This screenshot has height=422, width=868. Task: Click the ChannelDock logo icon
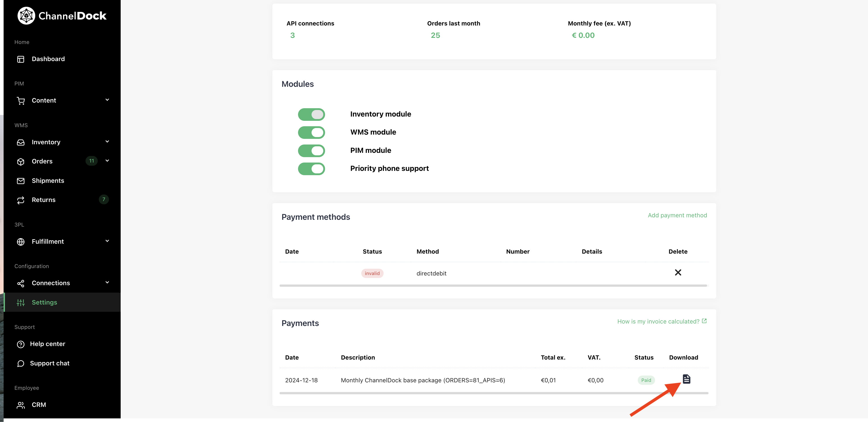coord(26,16)
